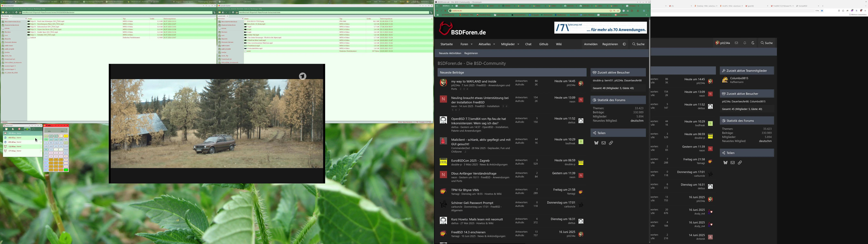The width and height of the screenshot is (868, 244).
Task: Open thread 'my way to WAYLAND and inside'
Action: (x=473, y=81)
